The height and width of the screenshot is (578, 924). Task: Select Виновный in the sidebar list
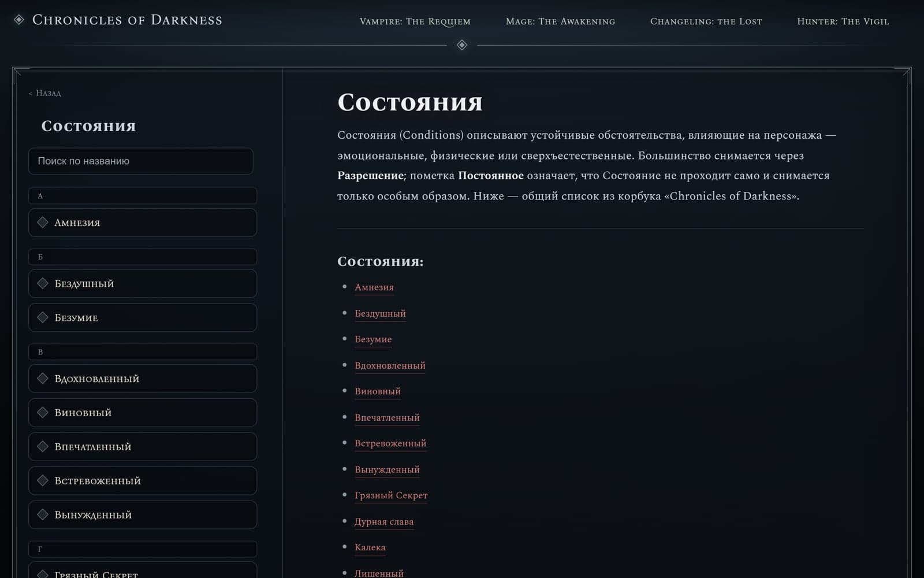tap(143, 413)
